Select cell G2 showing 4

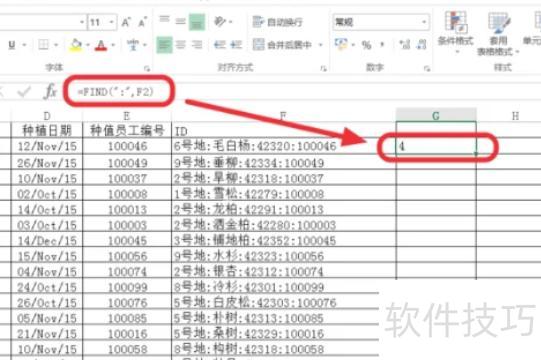coord(436,147)
